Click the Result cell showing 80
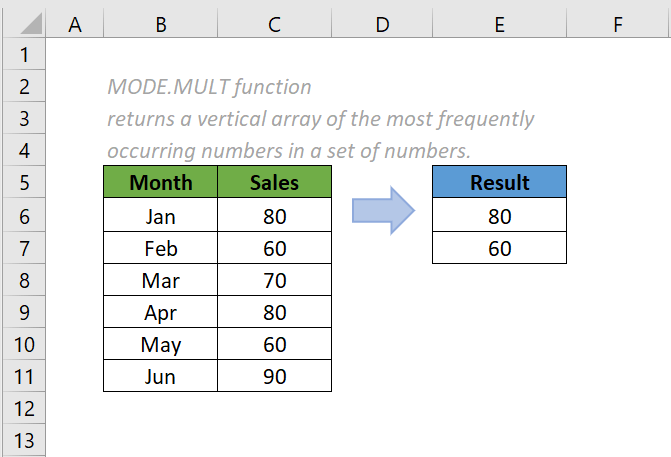This screenshot has width=671, height=457. pyautogui.click(x=499, y=215)
